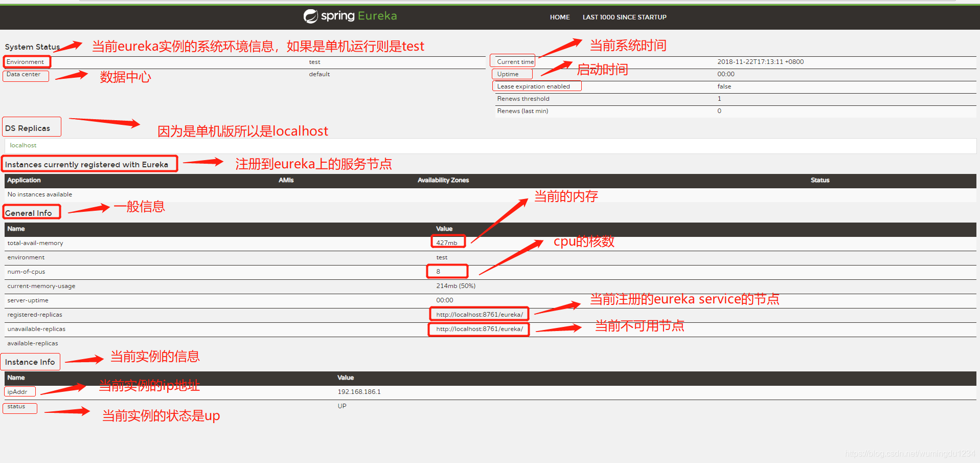Viewport: 980px width, 463px height.
Task: Click the unavailable-replicas URL value
Action: (480, 329)
